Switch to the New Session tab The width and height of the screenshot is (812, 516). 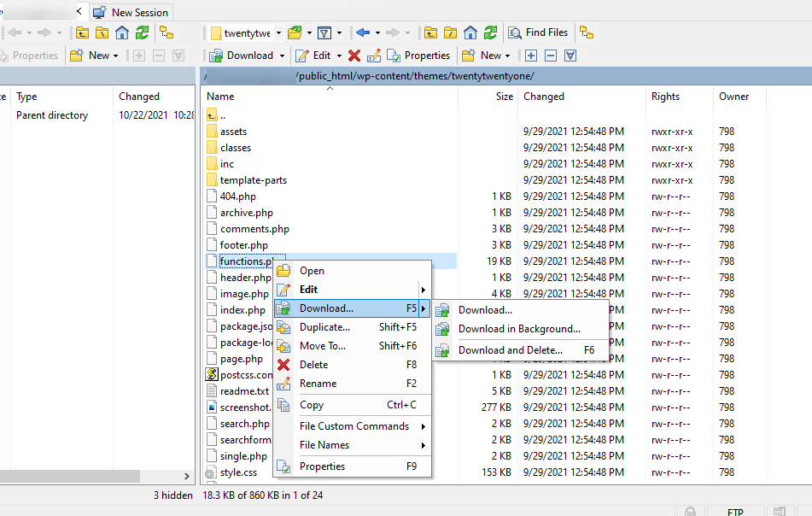pyautogui.click(x=131, y=12)
